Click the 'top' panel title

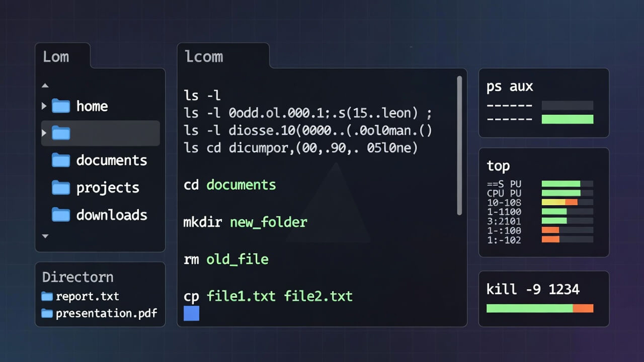pyautogui.click(x=498, y=166)
